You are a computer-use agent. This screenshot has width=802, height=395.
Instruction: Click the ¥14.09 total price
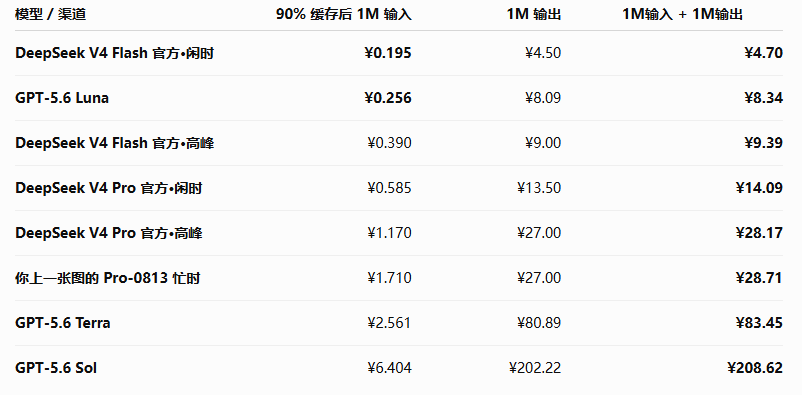760,188
